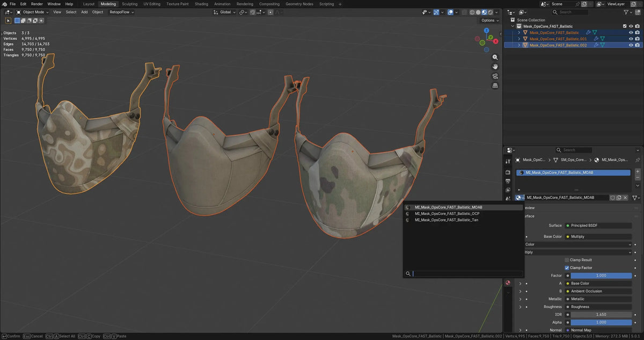The image size is (644, 340).
Task: Open the Window menu
Action: pyautogui.click(x=54, y=4)
